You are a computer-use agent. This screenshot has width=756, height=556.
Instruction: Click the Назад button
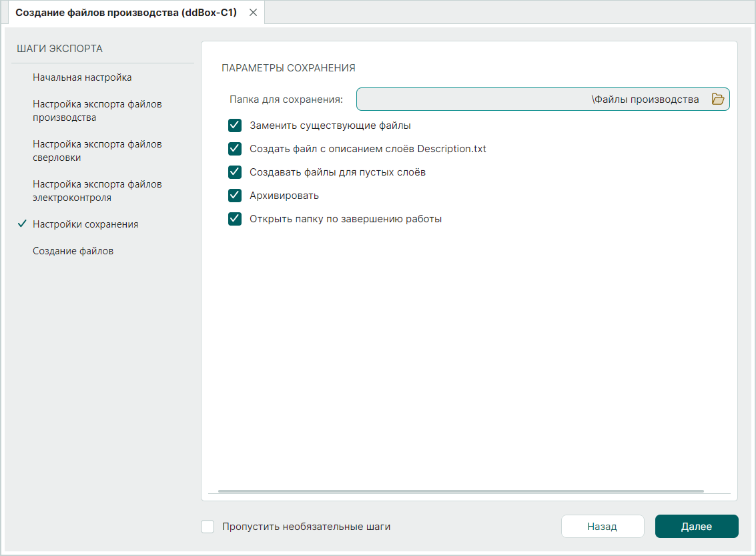(x=602, y=527)
